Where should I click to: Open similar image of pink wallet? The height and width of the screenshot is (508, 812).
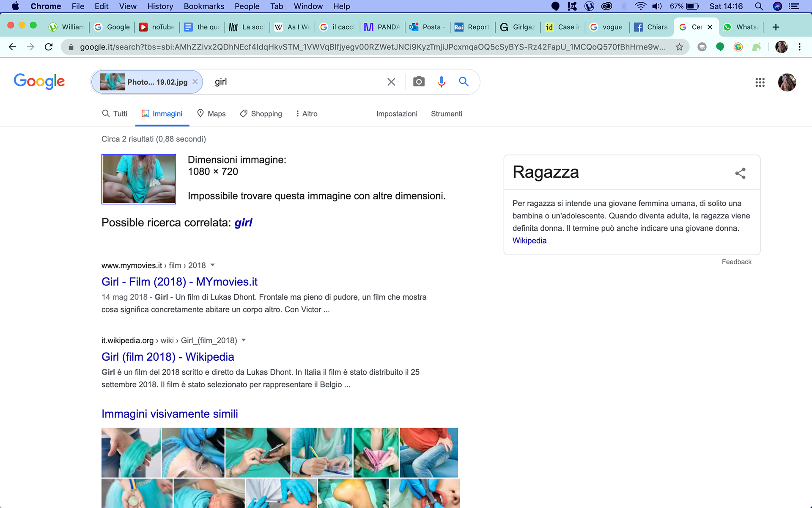[x=376, y=453]
